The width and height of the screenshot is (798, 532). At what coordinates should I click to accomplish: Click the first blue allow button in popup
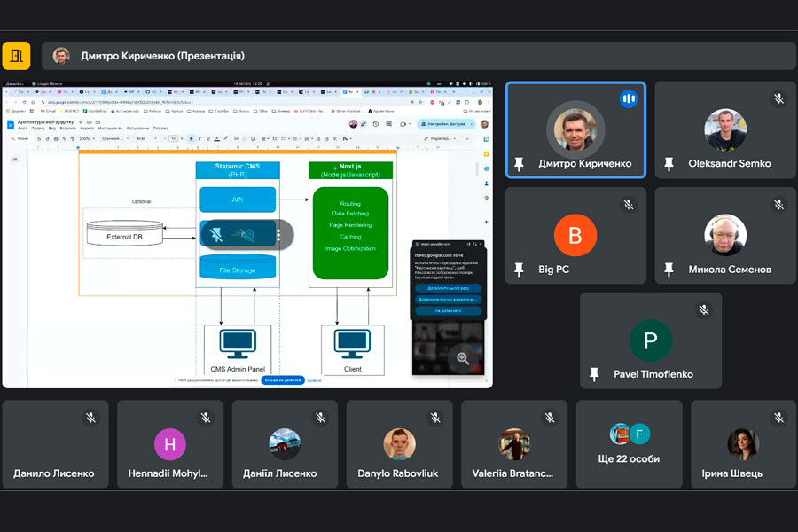(448, 288)
